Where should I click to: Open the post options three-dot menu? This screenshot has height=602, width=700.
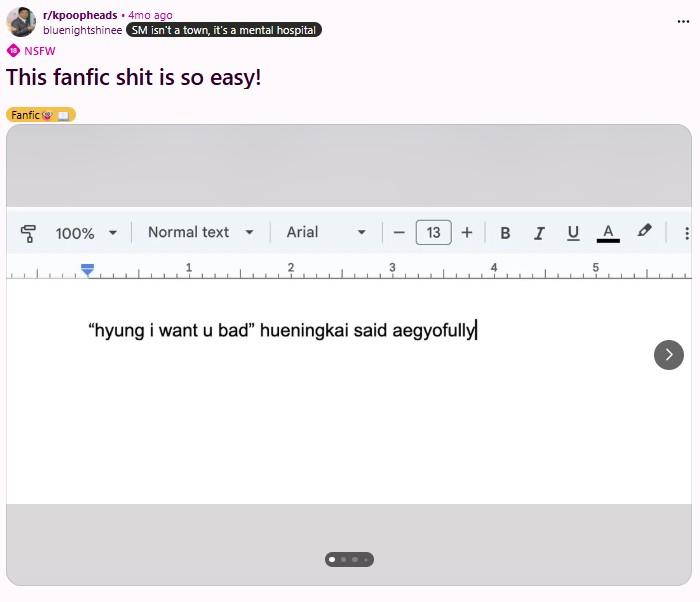tap(683, 21)
